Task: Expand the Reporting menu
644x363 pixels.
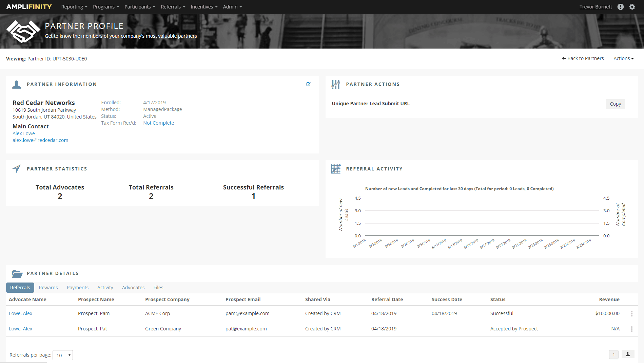Action: pos(74,7)
